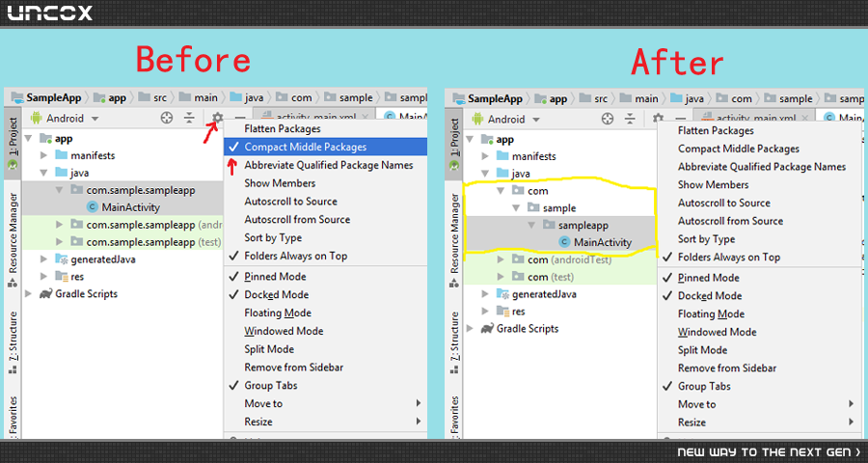
Task: Click java breadcrumb in Before panel
Action: point(247,97)
